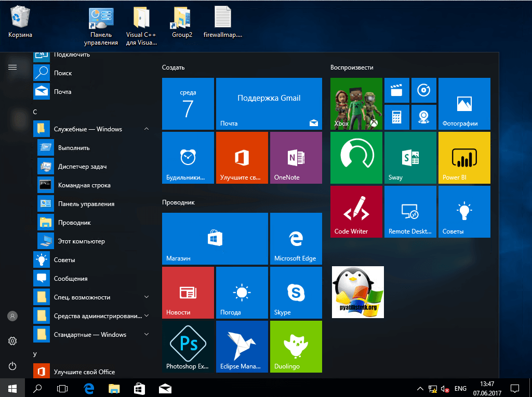The height and width of the screenshot is (397, 532).
Task: Click the Воспроизвести group header
Action: (352, 67)
